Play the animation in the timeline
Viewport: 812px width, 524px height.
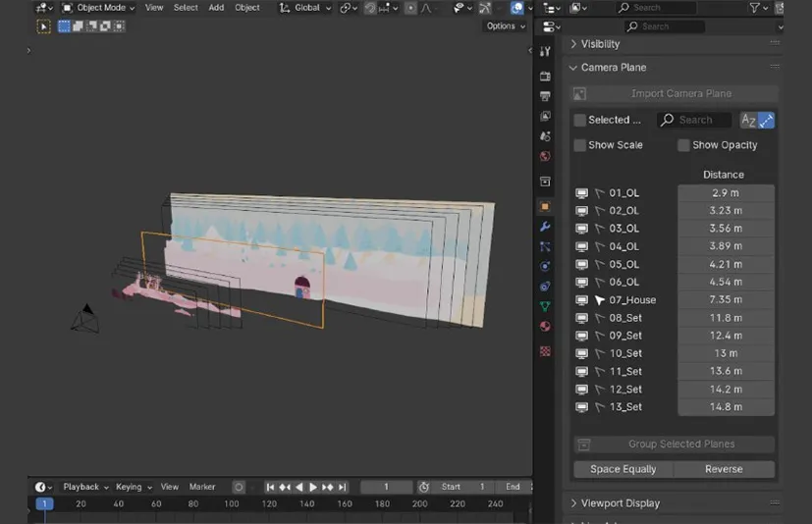[313, 488]
